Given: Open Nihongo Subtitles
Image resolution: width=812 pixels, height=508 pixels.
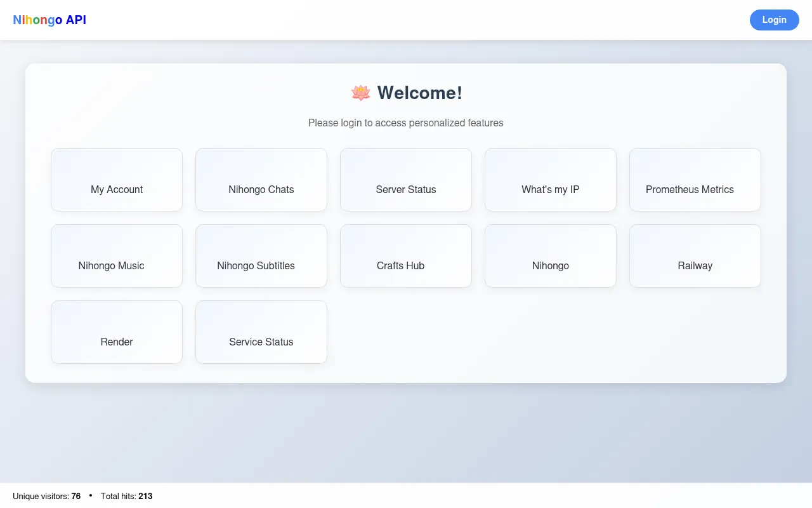Looking at the screenshot, I should (261, 256).
